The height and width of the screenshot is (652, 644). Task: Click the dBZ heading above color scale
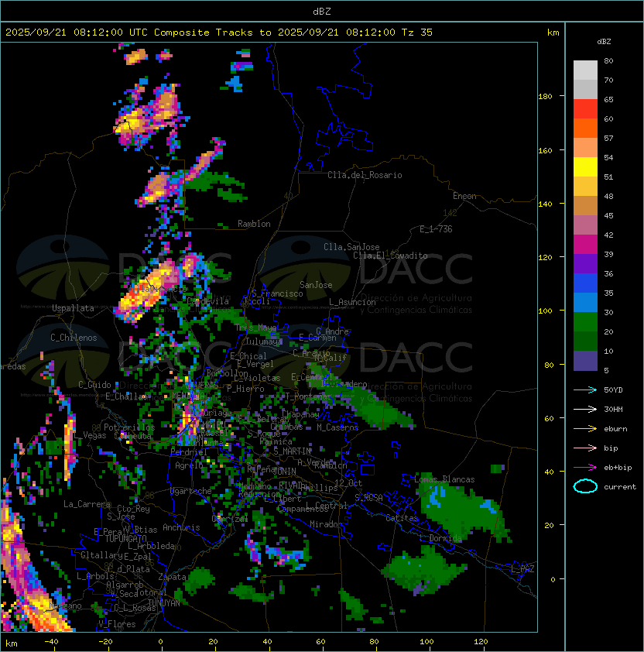604,42
